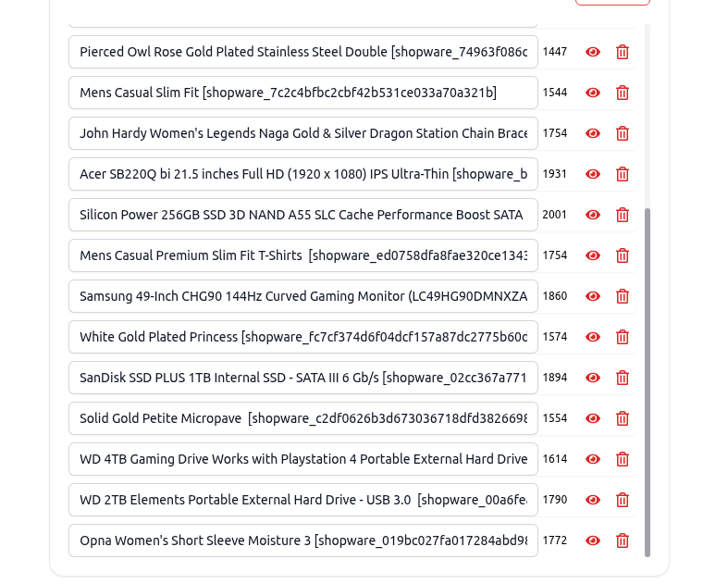Remove the John Hardy Women's Legends Naga row

(x=623, y=133)
